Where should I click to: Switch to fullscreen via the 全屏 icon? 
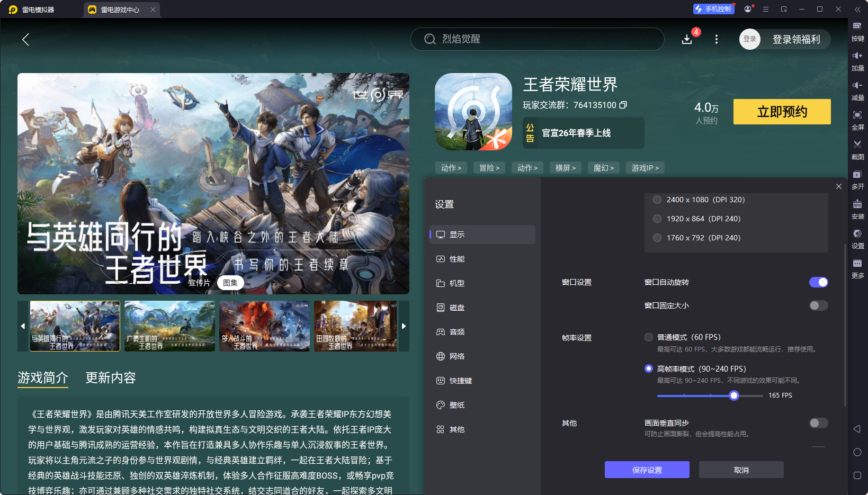[x=858, y=120]
